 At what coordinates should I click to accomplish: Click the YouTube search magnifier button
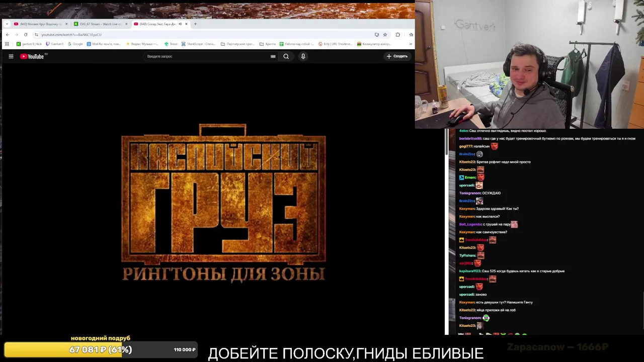pyautogui.click(x=286, y=56)
